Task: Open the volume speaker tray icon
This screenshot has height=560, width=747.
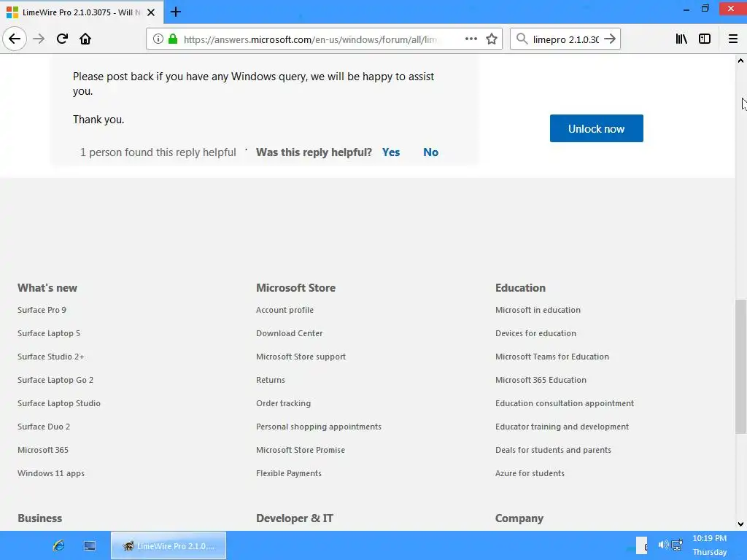Action: [663, 544]
